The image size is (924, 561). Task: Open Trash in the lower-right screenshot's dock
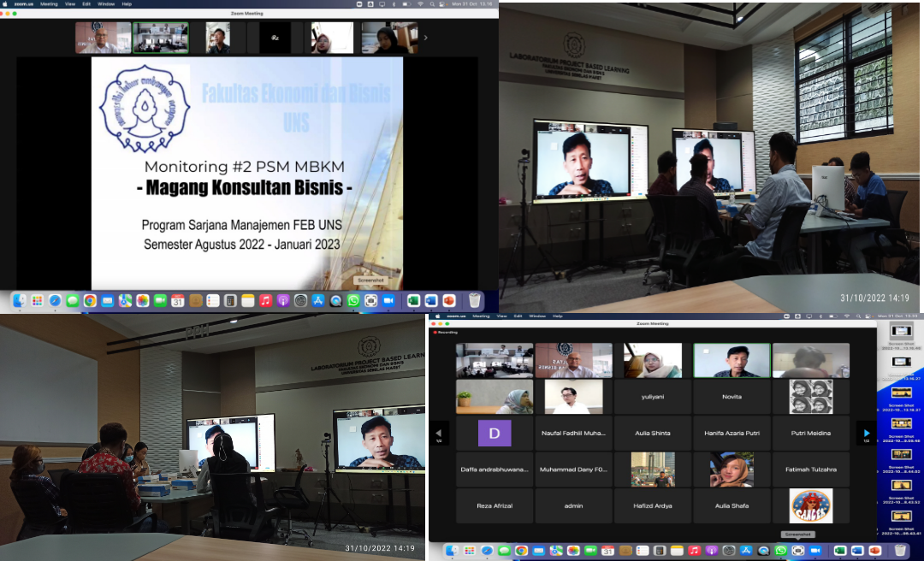click(902, 550)
